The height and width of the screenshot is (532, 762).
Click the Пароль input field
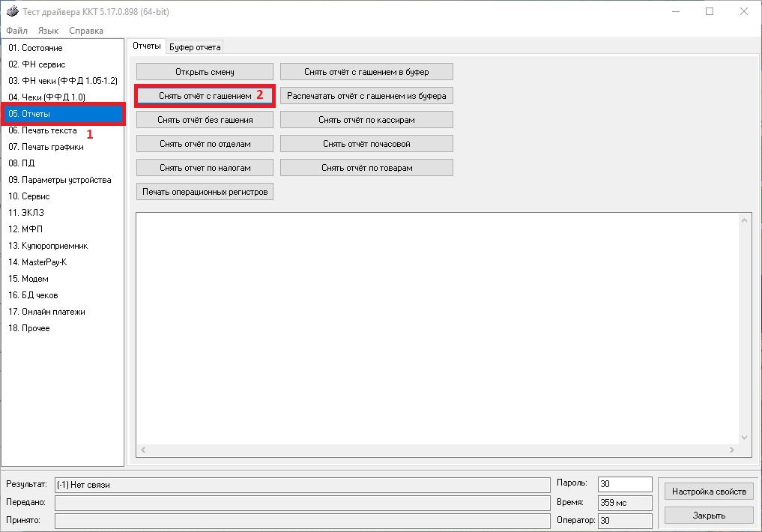(x=625, y=485)
